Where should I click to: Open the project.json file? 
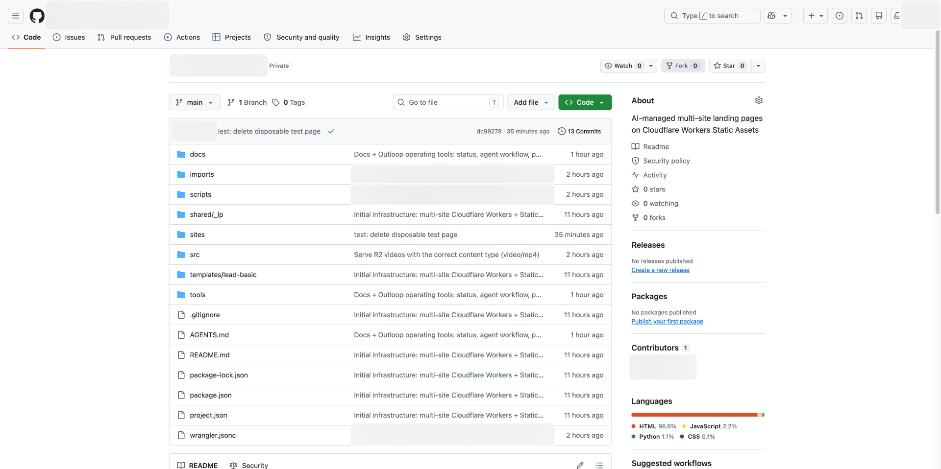point(208,415)
